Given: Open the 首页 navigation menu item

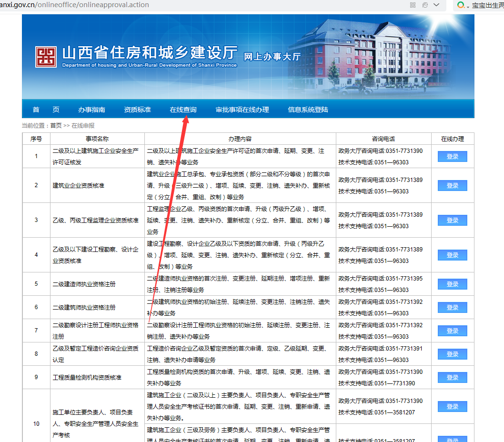Looking at the screenshot, I should click(46, 109).
